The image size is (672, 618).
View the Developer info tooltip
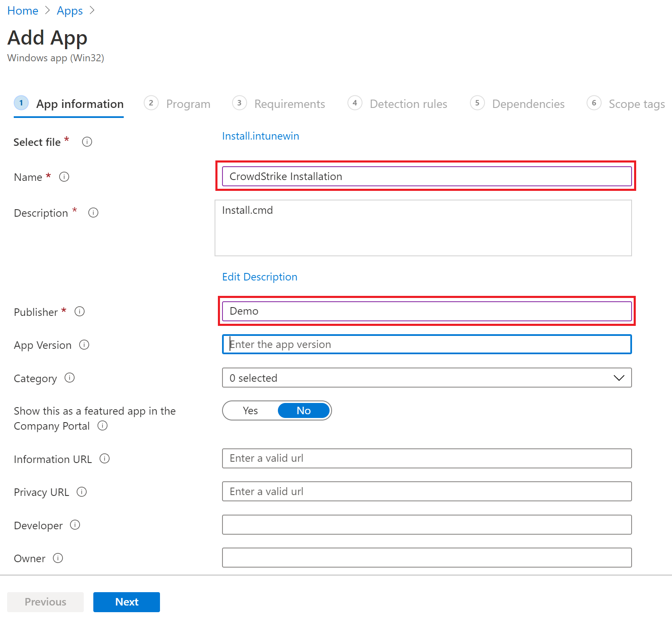point(75,525)
